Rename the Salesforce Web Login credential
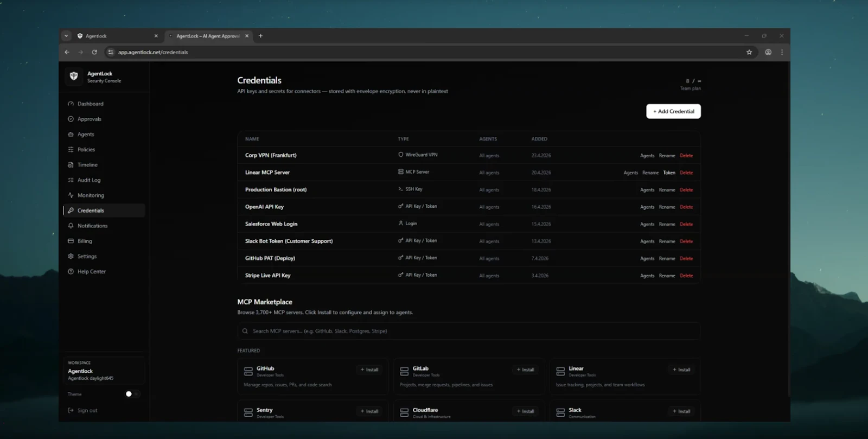 667,224
